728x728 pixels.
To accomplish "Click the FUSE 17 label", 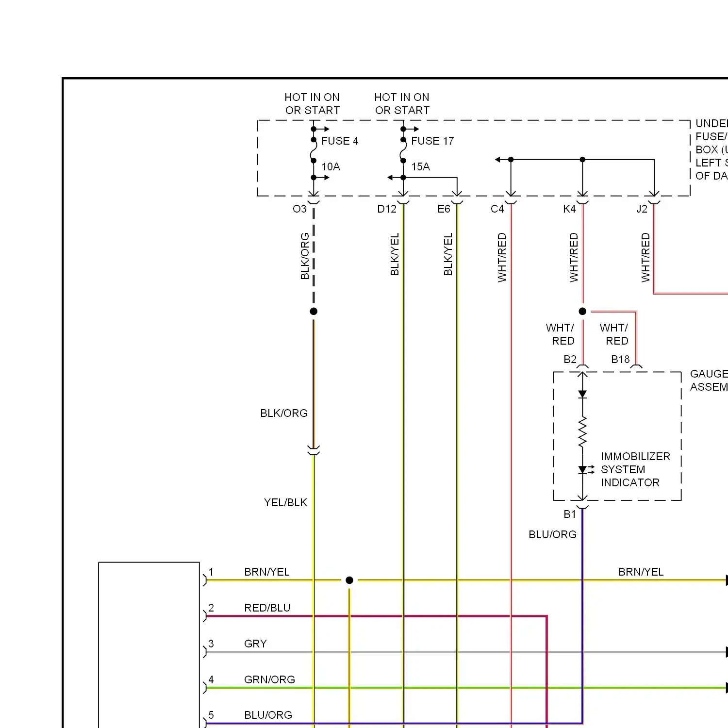I will pyautogui.click(x=432, y=141).
